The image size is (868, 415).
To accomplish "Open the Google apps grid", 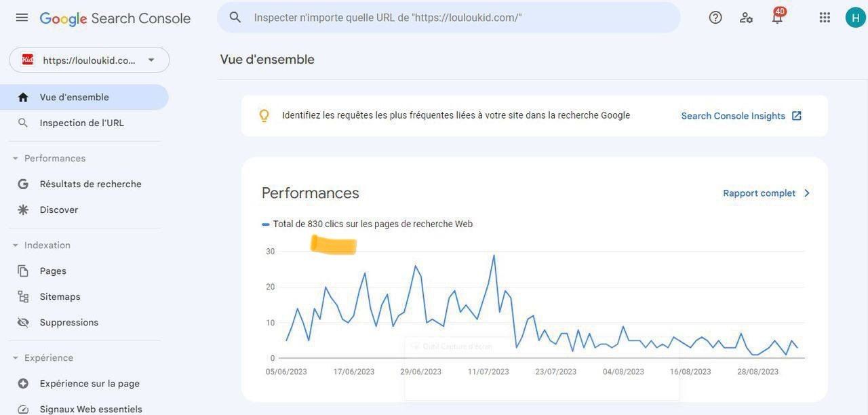I will point(825,18).
